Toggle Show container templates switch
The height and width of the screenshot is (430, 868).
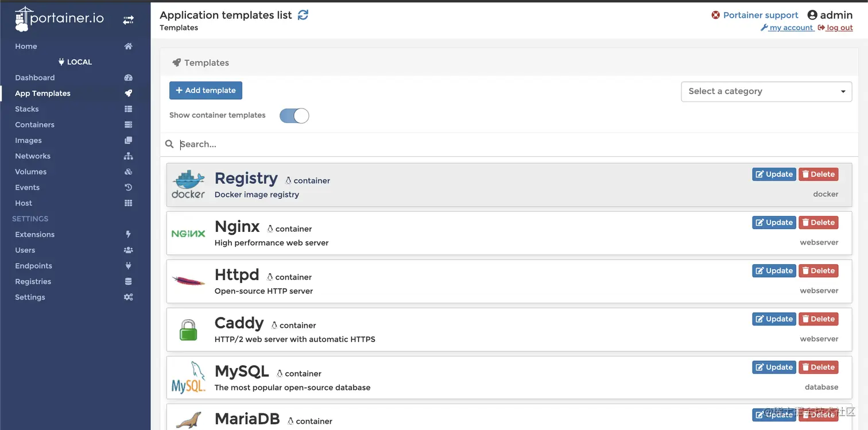coord(294,116)
